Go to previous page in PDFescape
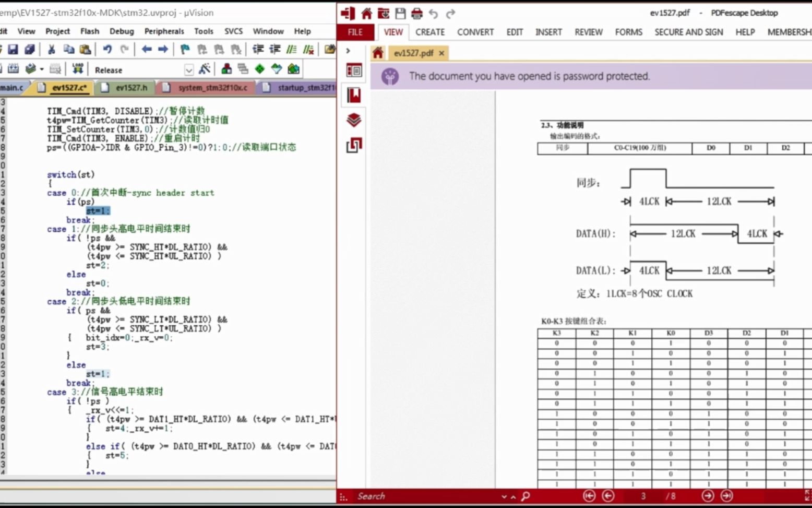Viewport: 812px width, 508px height. coord(608,496)
